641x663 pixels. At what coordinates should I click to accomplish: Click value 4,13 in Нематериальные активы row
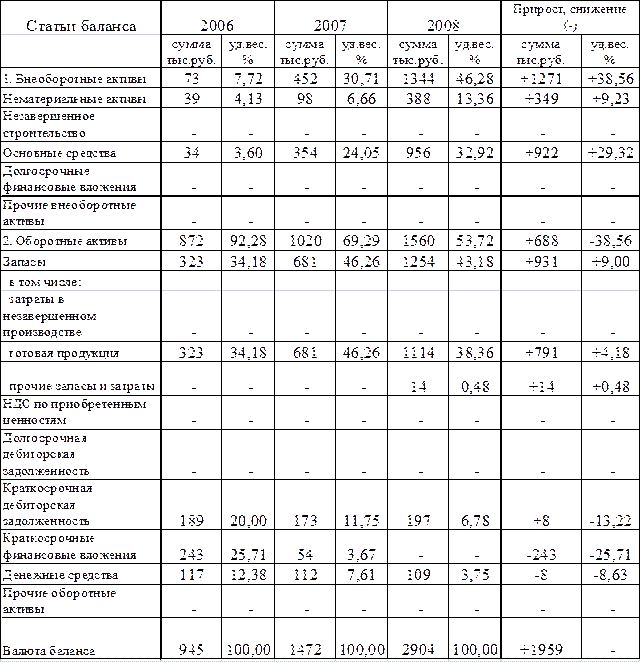pos(248,98)
